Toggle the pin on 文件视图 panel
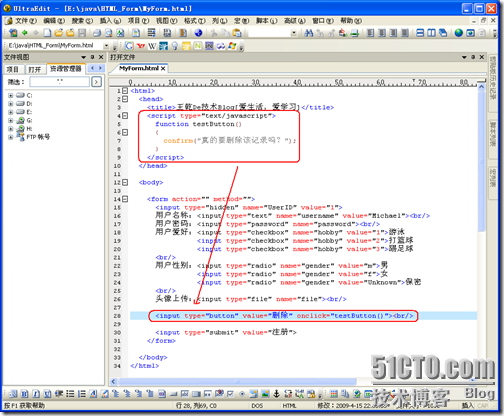 tap(92, 57)
